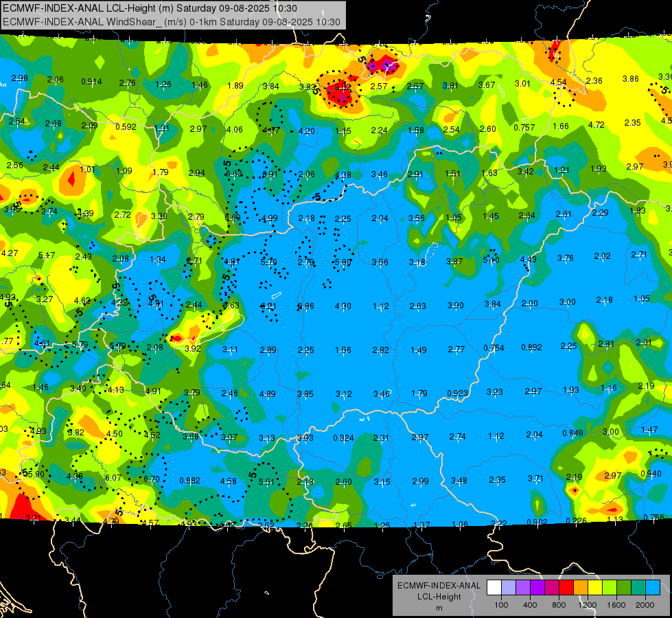Click the WindShear 0-1km header line
The height and width of the screenshot is (618, 672).
(172, 22)
